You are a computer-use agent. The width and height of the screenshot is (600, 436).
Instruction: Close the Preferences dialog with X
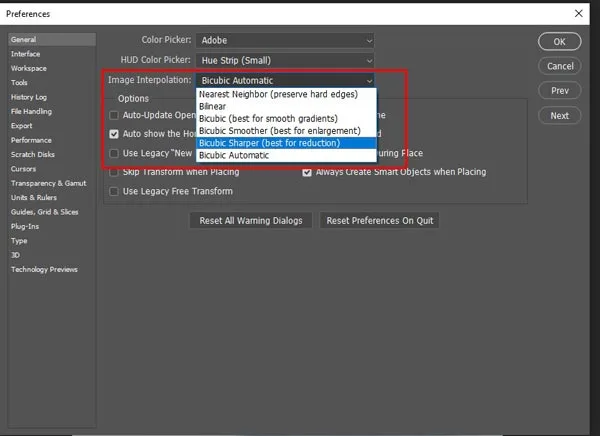[579, 14]
